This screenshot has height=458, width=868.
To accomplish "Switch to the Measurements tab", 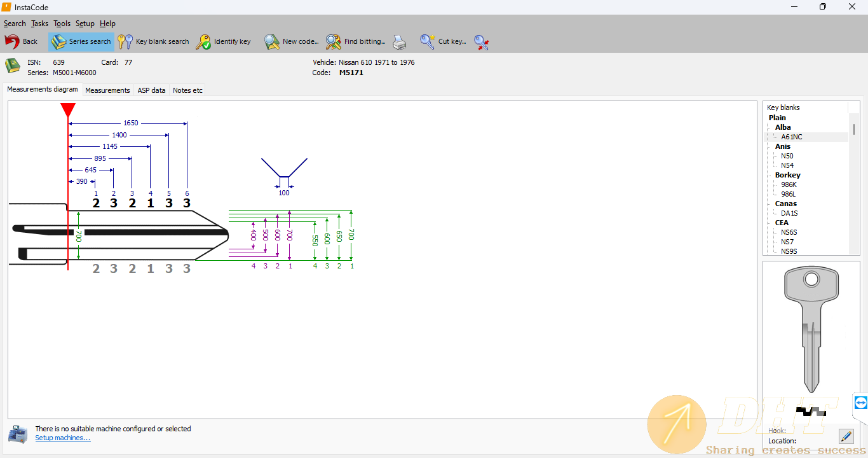I will 107,90.
